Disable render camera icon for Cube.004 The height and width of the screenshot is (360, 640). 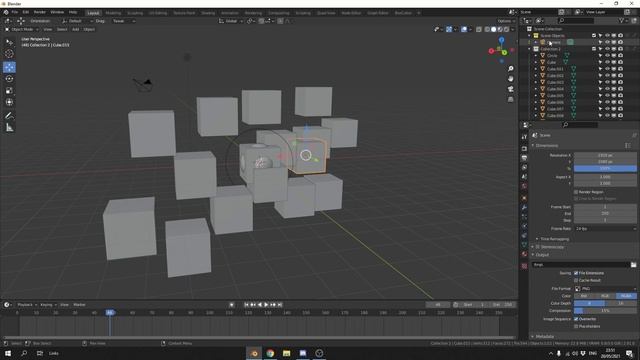coord(620,89)
